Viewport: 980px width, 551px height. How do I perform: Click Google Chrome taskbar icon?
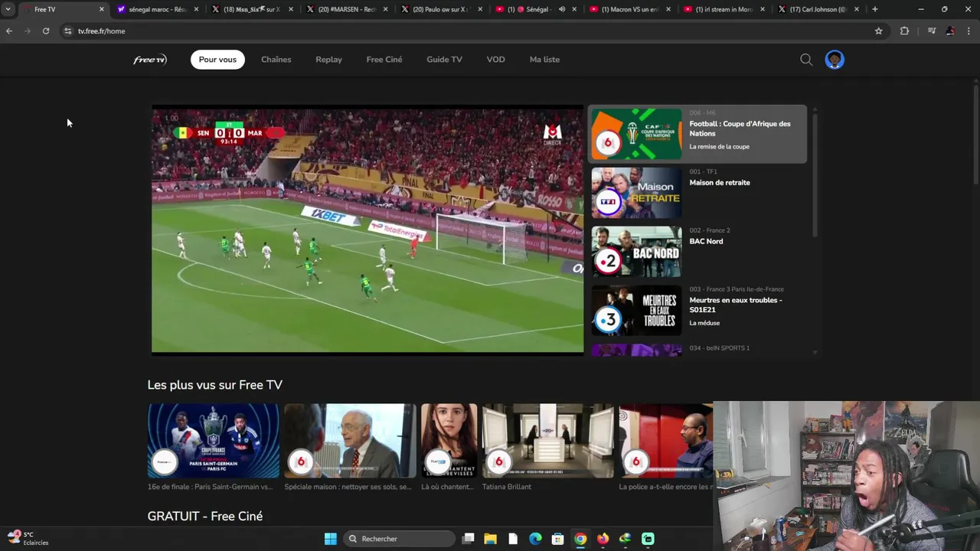tap(580, 539)
